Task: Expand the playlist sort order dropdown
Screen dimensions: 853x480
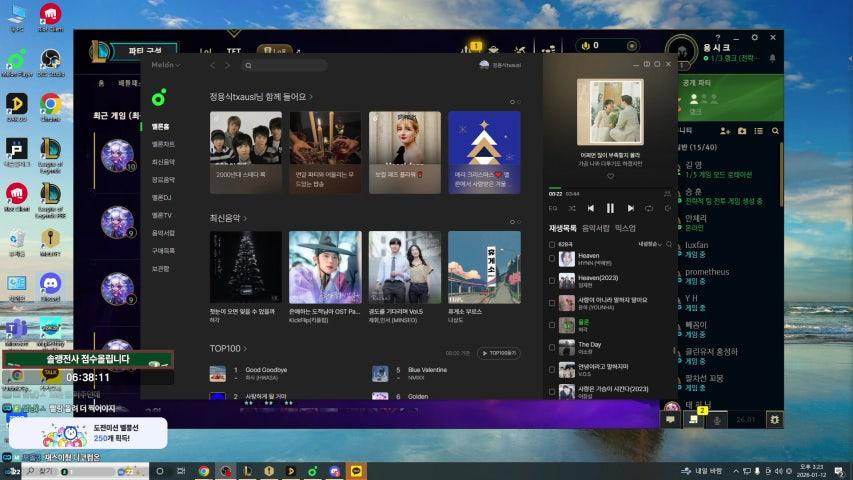Action: tap(651, 244)
